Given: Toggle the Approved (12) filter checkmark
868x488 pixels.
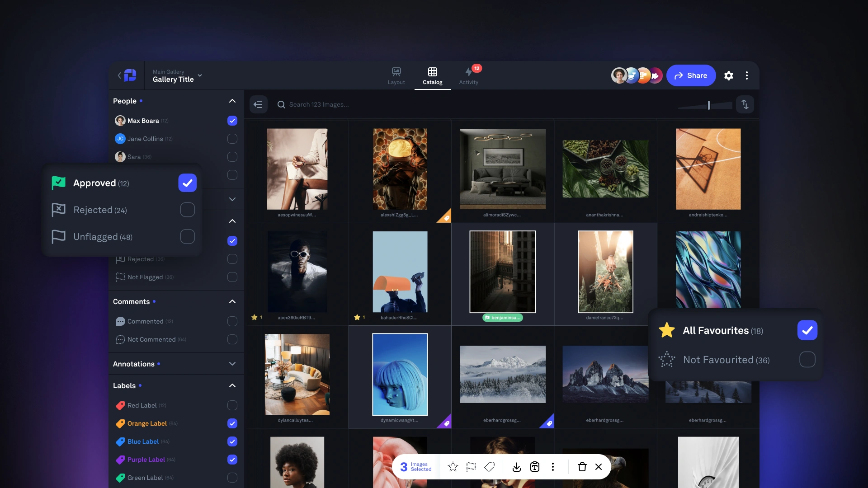Looking at the screenshot, I should (187, 183).
